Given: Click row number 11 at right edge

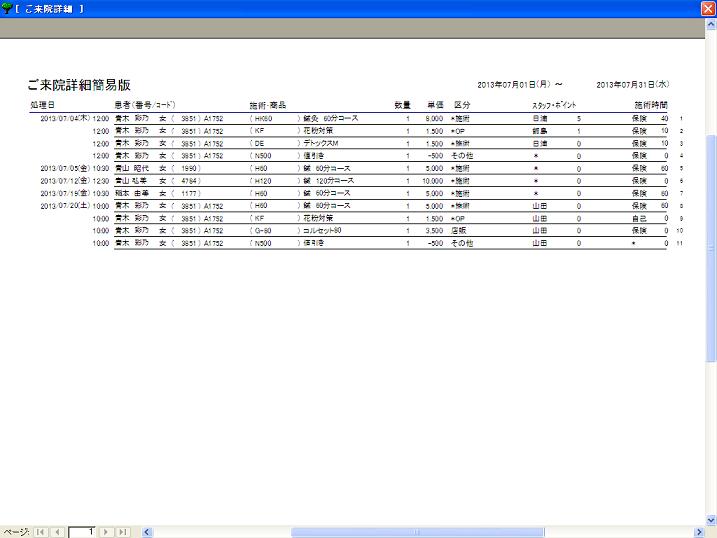Looking at the screenshot, I should click(680, 243).
